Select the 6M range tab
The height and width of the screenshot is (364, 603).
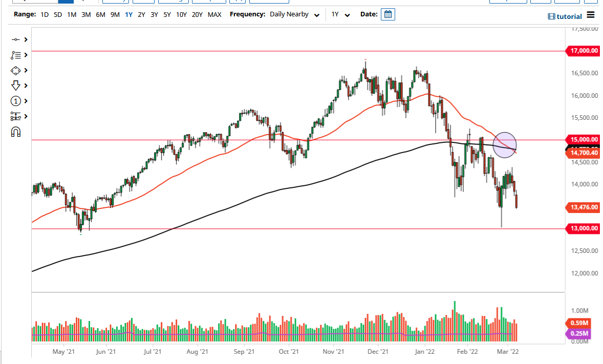coord(100,14)
